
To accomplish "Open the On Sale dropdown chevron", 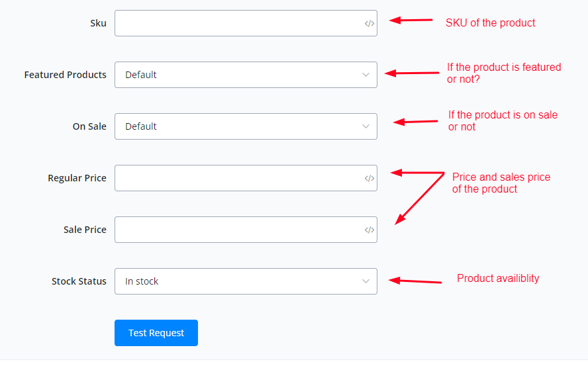I will pyautogui.click(x=366, y=126).
